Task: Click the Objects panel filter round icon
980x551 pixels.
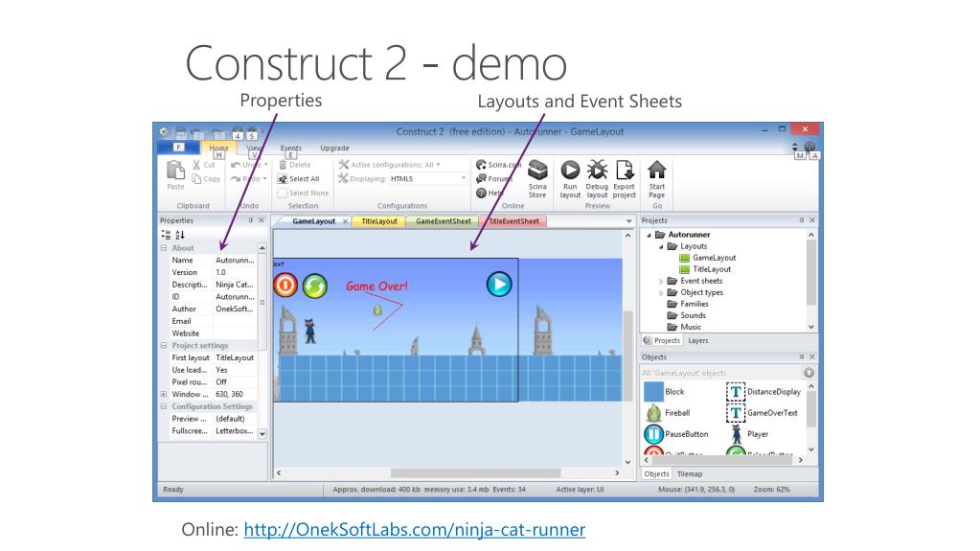Action: [x=809, y=373]
